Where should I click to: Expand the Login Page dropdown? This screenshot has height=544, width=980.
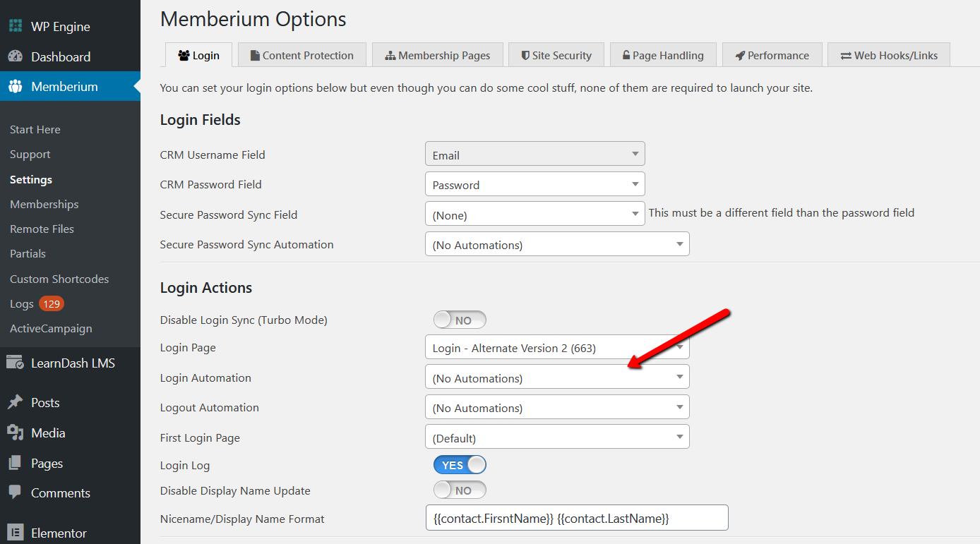coord(557,348)
